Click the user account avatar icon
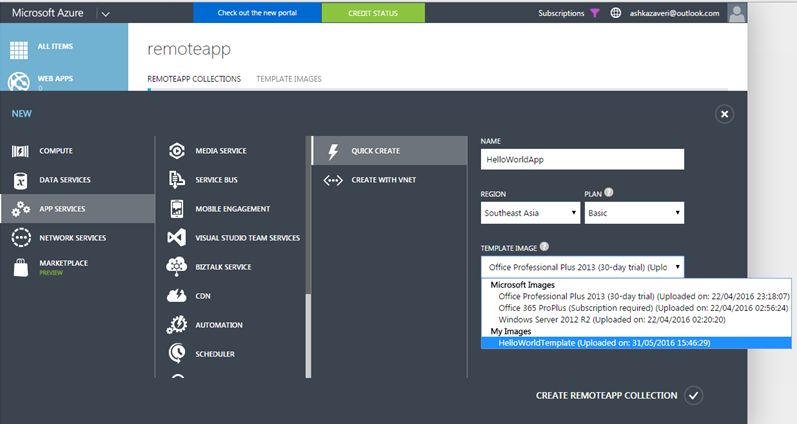The image size is (797, 424). coord(737,13)
